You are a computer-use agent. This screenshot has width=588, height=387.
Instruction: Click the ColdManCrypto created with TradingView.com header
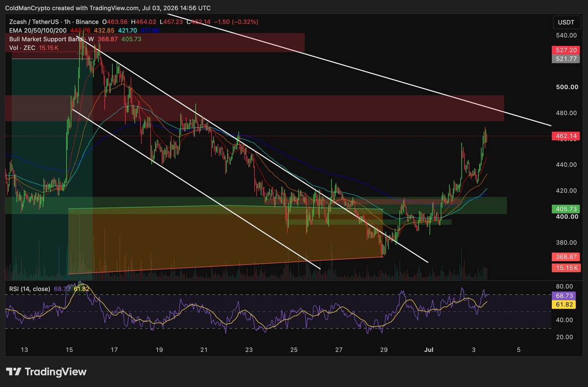109,8
